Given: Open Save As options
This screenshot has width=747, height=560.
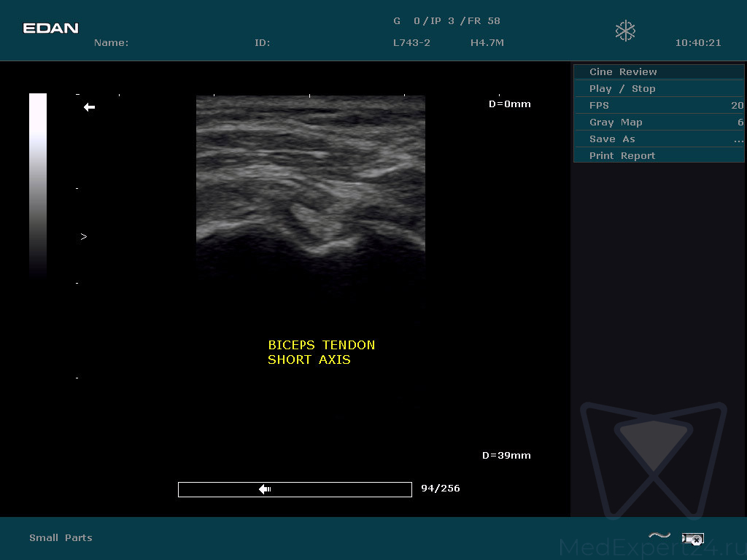Looking at the screenshot, I should pos(659,139).
